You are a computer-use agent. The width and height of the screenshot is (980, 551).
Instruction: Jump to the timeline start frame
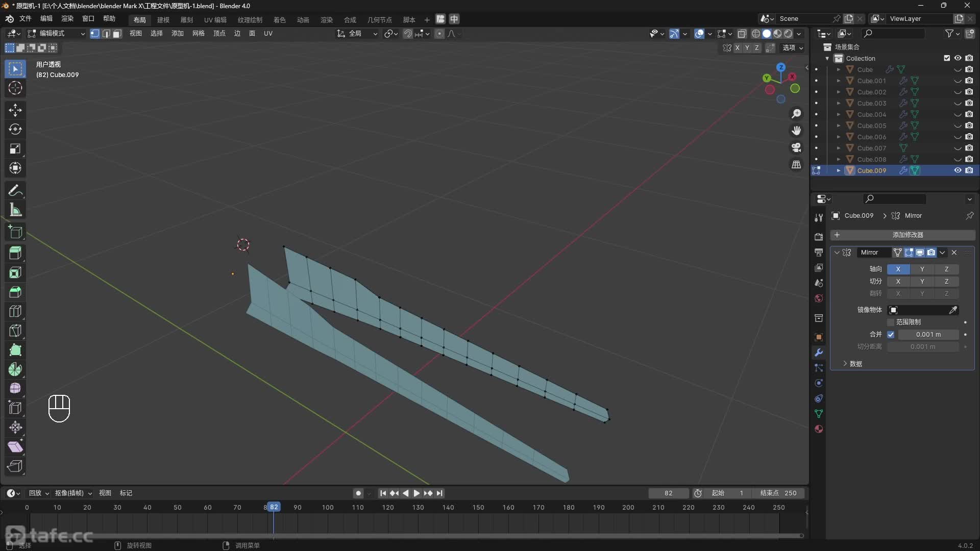pos(383,493)
